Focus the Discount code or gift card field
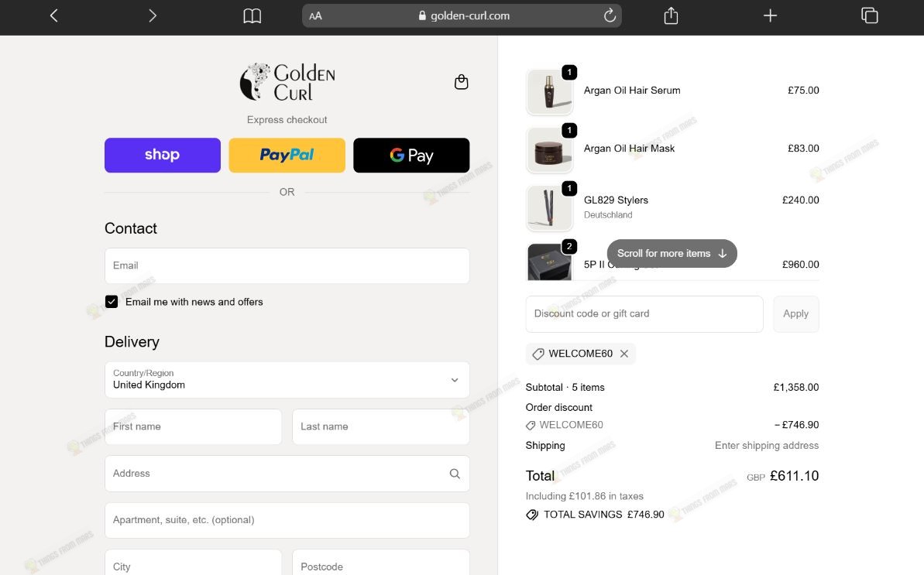 point(644,313)
